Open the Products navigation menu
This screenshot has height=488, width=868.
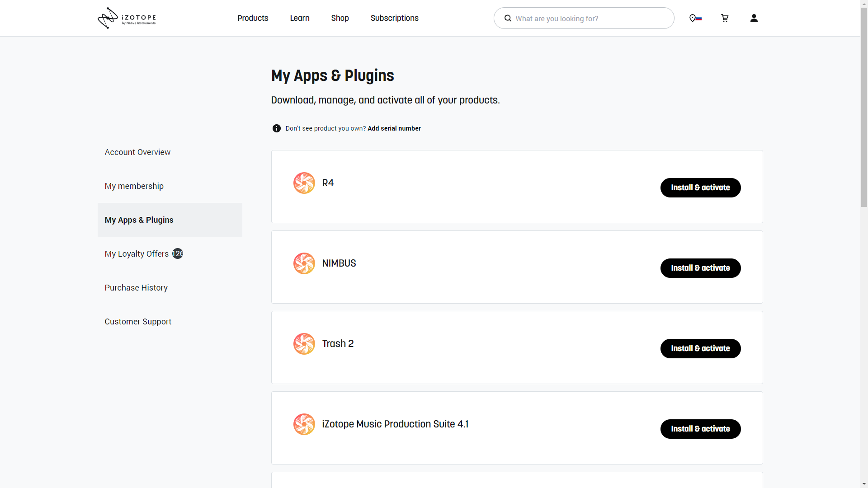click(x=253, y=18)
